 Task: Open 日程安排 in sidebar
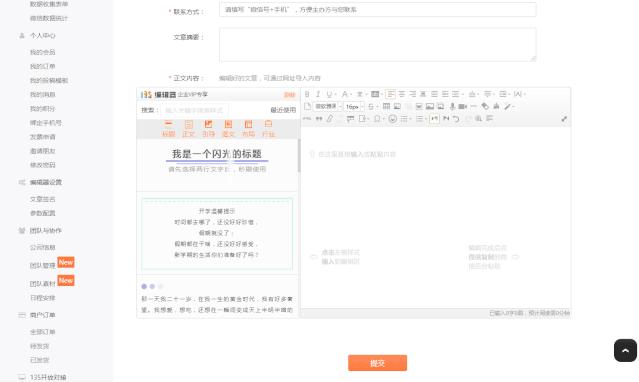(x=42, y=298)
